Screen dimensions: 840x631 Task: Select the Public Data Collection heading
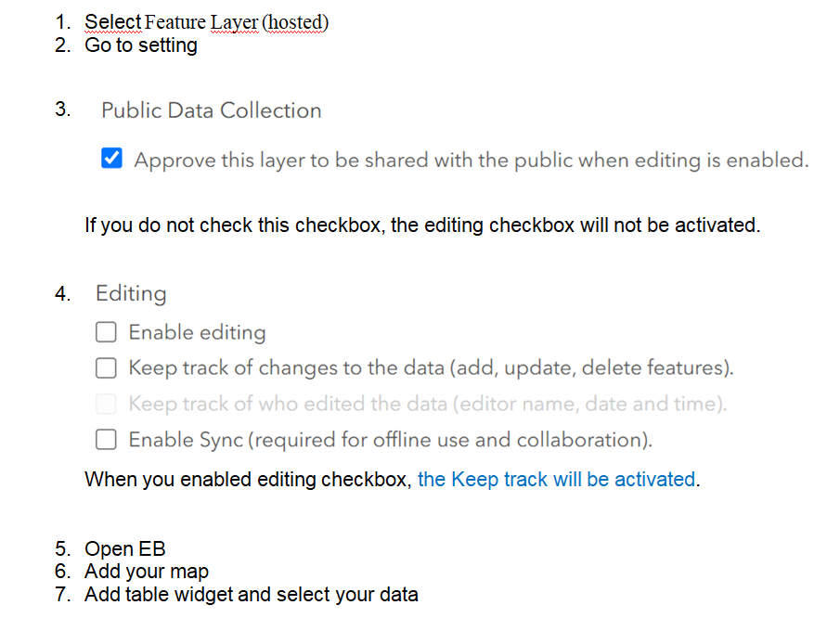pos(211,109)
